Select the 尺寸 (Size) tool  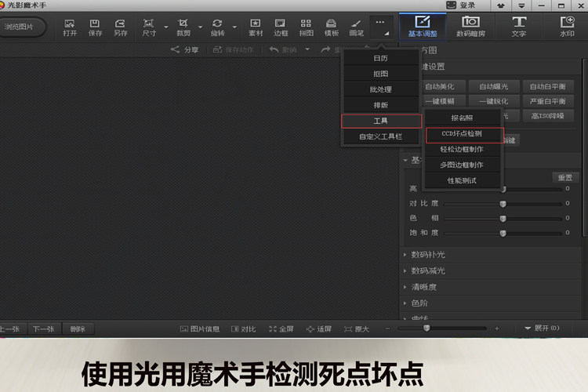coord(149,27)
